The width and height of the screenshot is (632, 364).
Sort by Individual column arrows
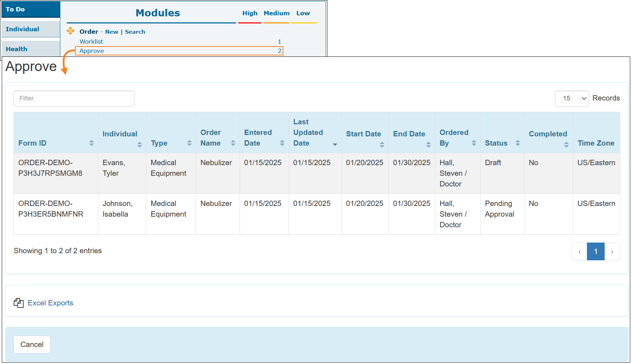tap(140, 145)
